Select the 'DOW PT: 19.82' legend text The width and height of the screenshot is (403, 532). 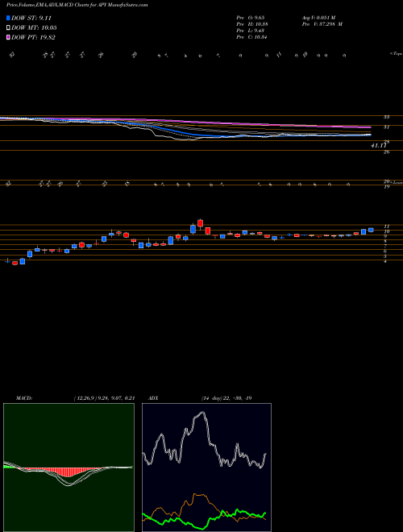click(x=33, y=37)
